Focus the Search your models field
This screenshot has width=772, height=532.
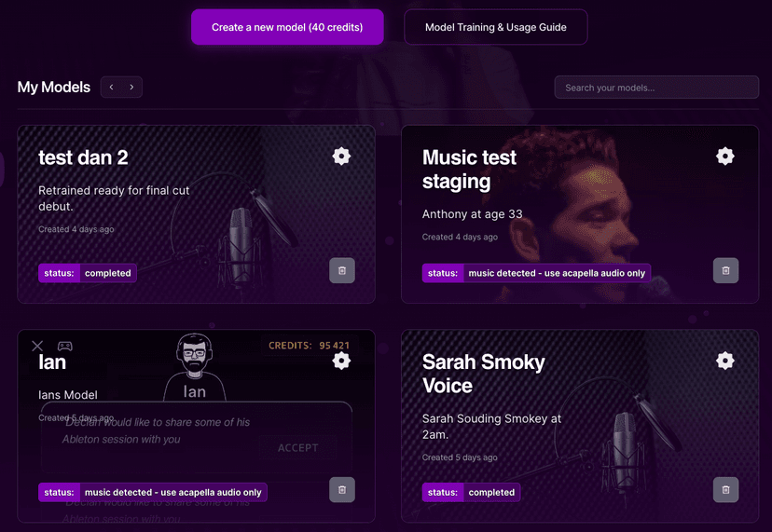pyautogui.click(x=656, y=88)
